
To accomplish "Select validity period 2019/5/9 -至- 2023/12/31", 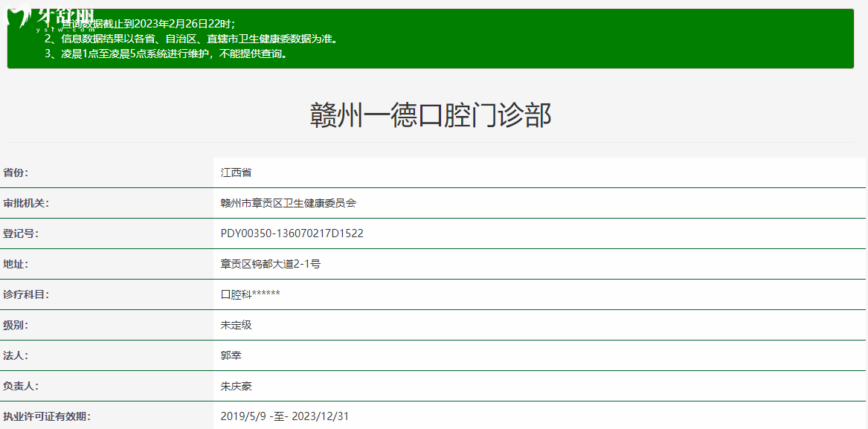I will [285, 416].
